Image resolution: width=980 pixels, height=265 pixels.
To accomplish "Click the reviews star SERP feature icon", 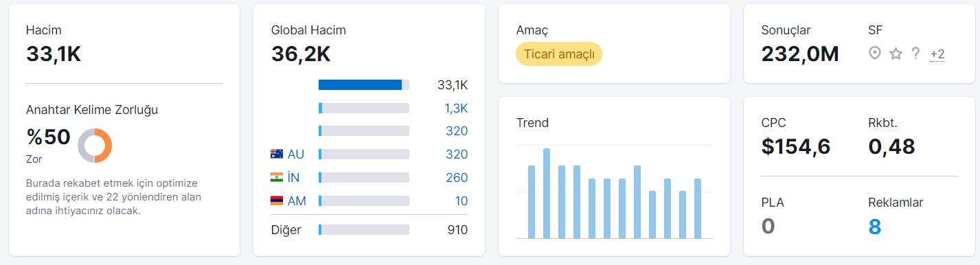I will pyautogui.click(x=896, y=54).
